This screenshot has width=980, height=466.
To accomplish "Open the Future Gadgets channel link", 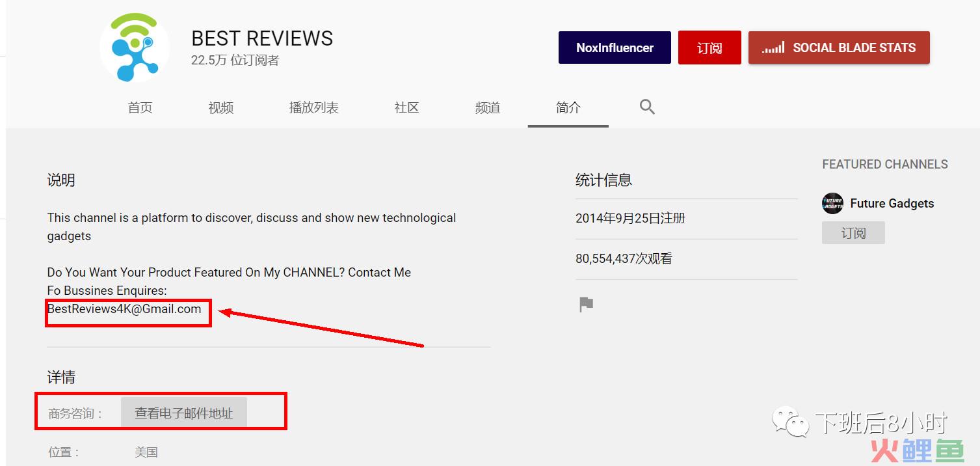I will (892, 204).
